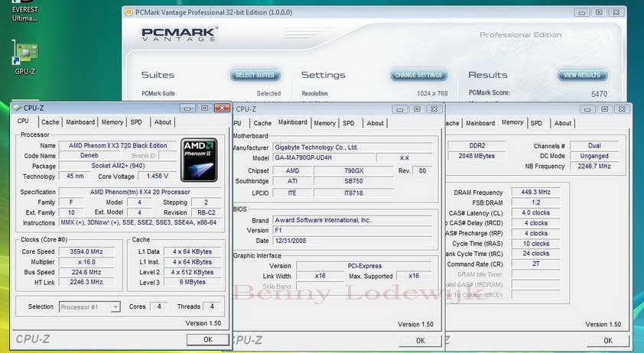Open the Processor #1 selection dropdown
The width and height of the screenshot is (644, 353).
point(115,307)
